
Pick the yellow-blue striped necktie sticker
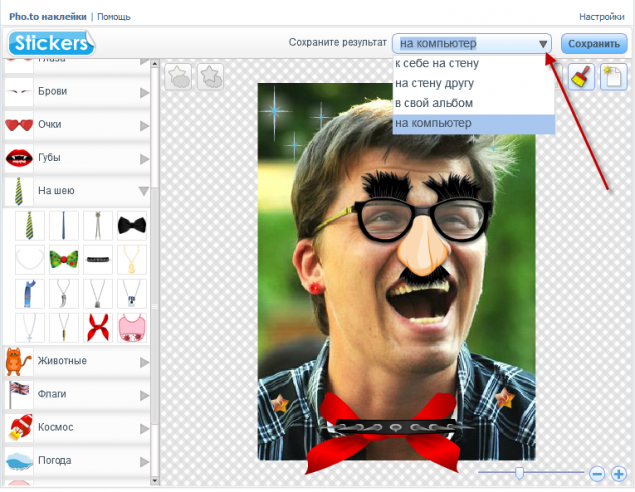click(x=30, y=225)
